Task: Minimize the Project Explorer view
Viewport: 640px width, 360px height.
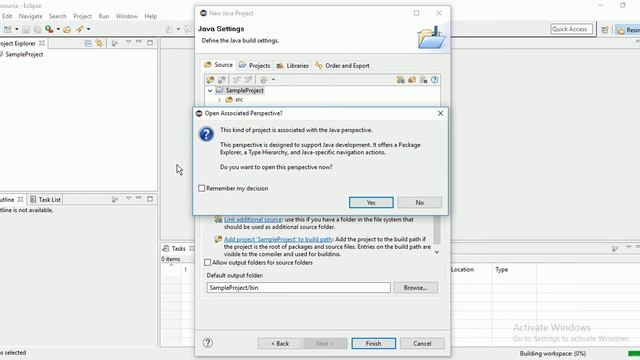Action: click(x=139, y=42)
